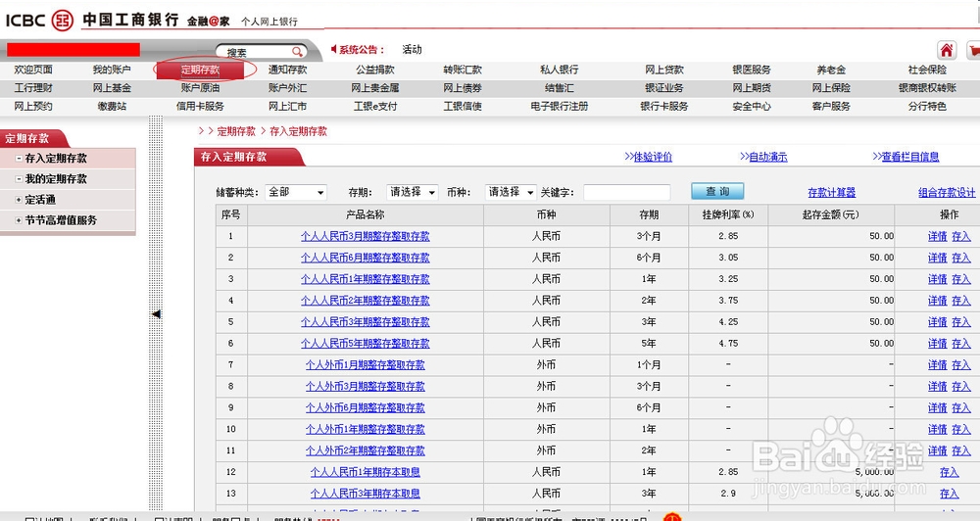Open 个人人民币6月期整存整取存款 product link

(x=365, y=258)
